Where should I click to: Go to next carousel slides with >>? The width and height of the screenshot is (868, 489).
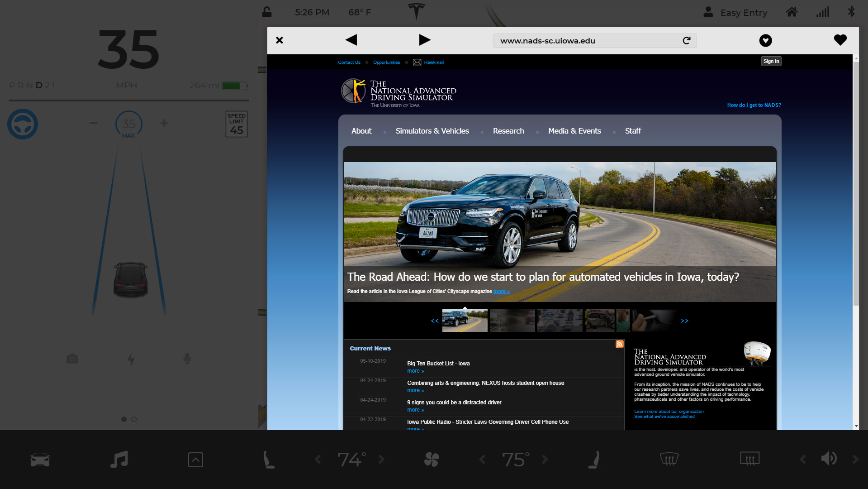coord(684,321)
